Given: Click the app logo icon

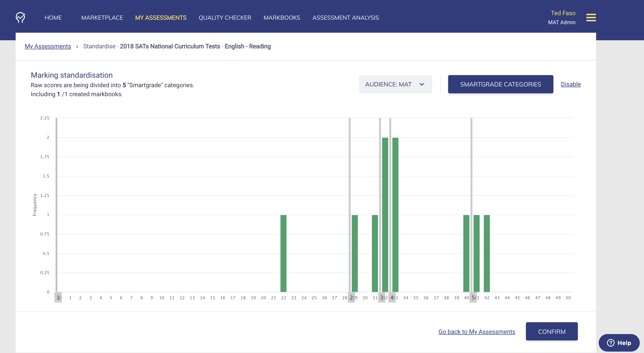Looking at the screenshot, I should pyautogui.click(x=20, y=18).
